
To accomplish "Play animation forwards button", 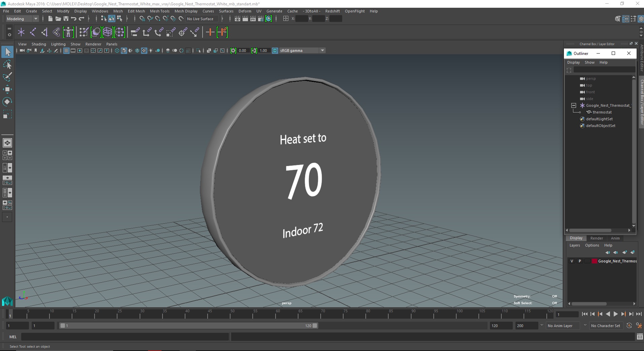I will pyautogui.click(x=615, y=314).
